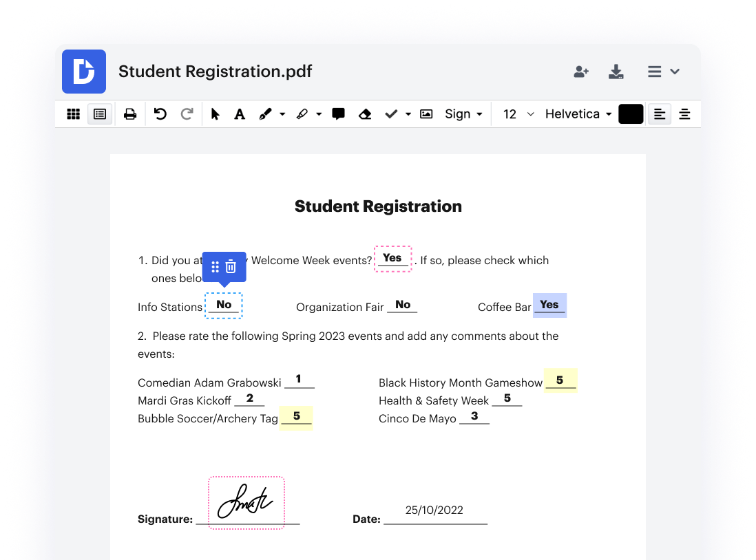Image resolution: width=756 pixels, height=560 pixels.
Task: Open the font size 12 dropdown
Action: [516, 114]
